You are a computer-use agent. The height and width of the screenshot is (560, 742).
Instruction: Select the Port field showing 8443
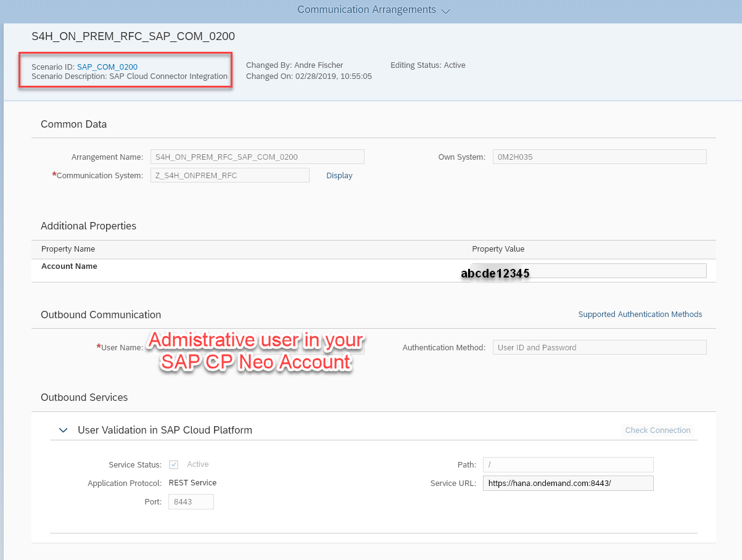tap(191, 501)
